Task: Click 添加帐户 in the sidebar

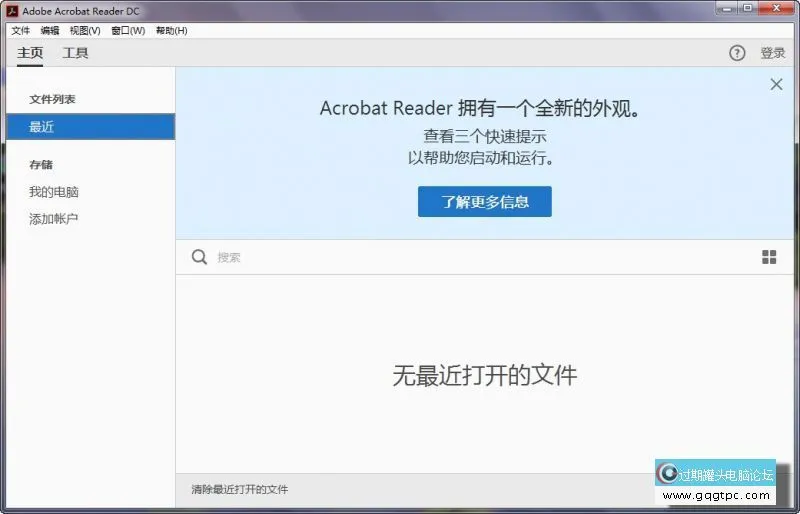Action: pyautogui.click(x=54, y=219)
